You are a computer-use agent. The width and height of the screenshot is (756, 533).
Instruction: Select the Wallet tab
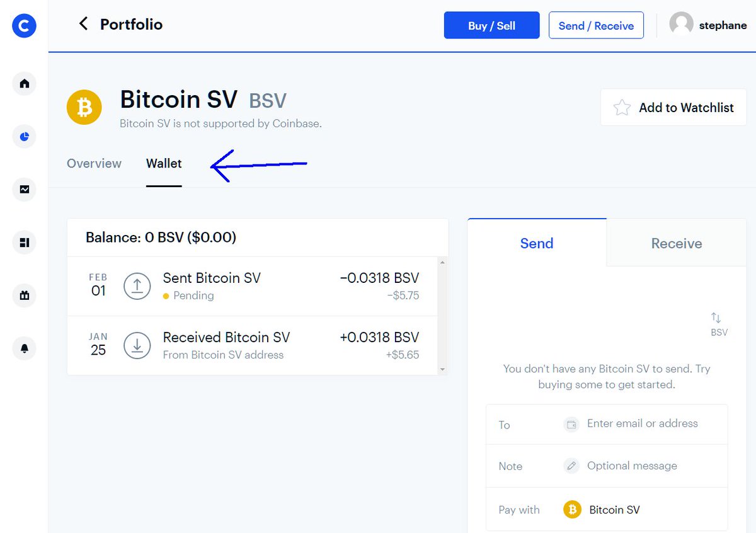click(x=164, y=163)
